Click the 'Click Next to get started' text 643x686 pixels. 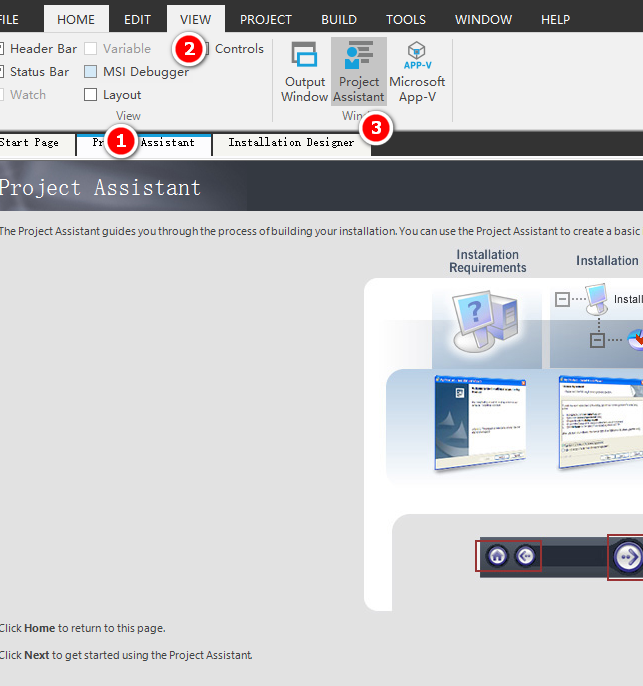[126, 655]
